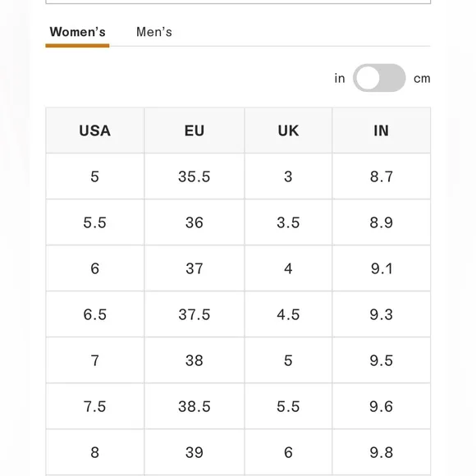476x476 pixels.
Task: Click the cm unit label
Action: click(422, 79)
